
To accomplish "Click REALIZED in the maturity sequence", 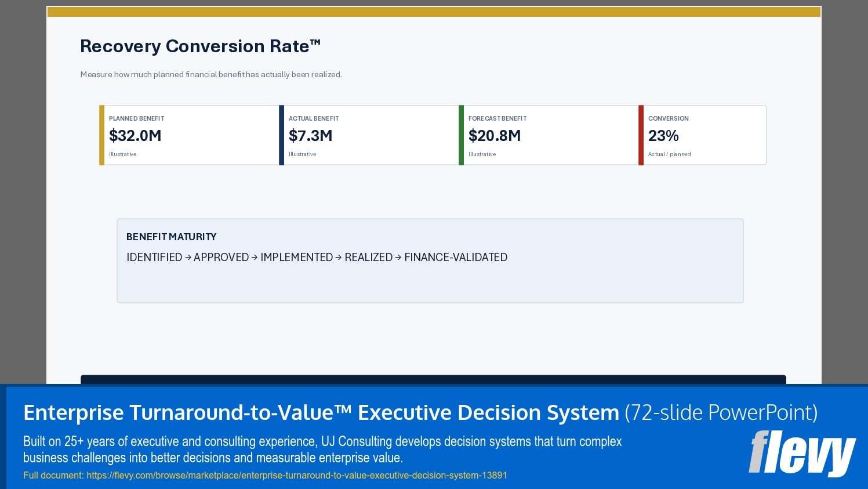I will tap(369, 257).
